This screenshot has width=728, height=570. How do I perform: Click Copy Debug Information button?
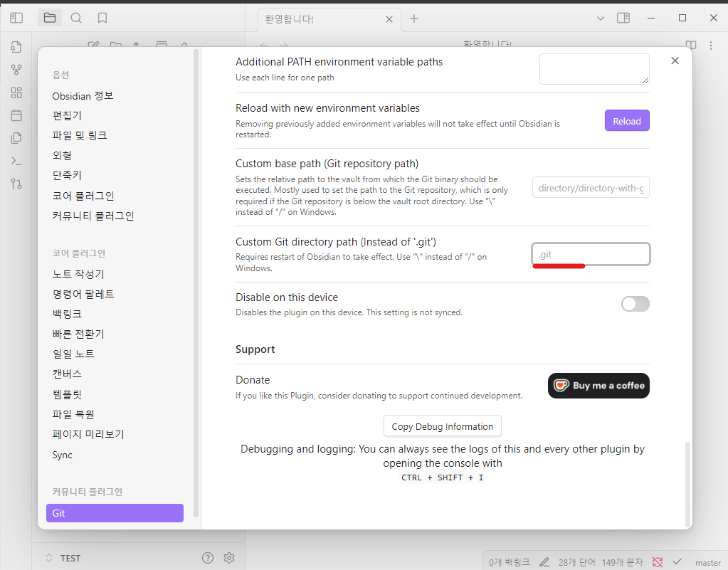click(x=443, y=426)
